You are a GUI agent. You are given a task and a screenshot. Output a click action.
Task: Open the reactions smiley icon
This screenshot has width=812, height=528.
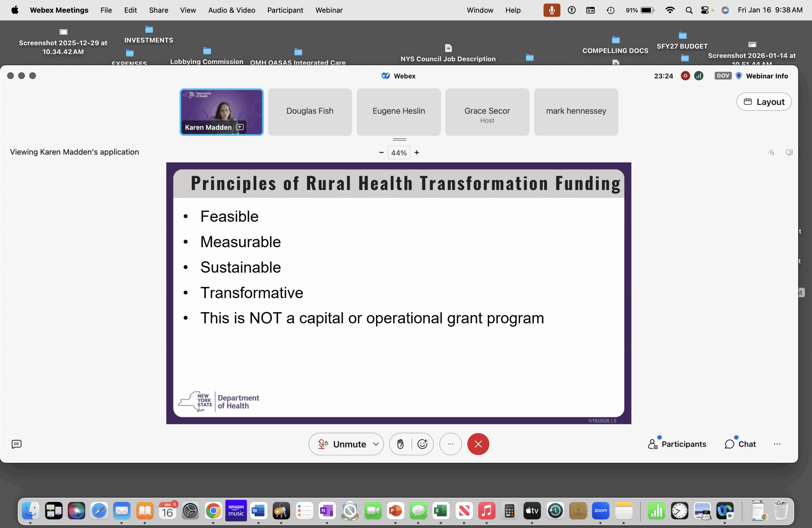[422, 444]
